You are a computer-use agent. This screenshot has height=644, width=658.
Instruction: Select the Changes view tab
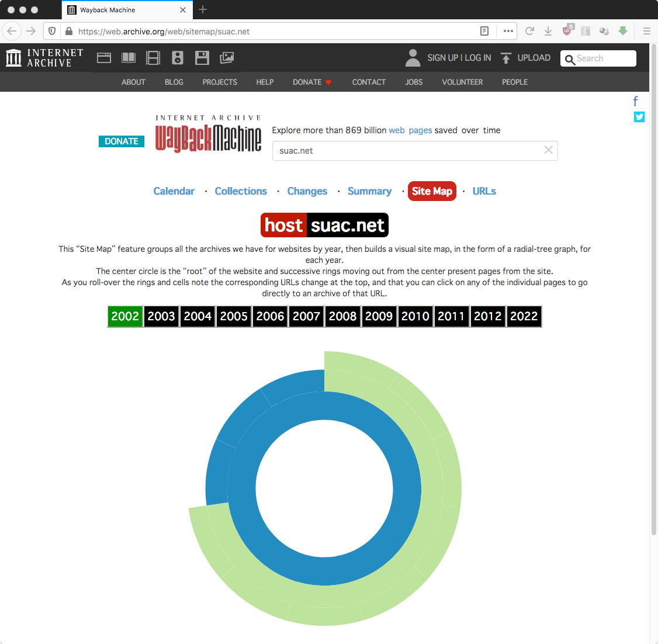(307, 191)
